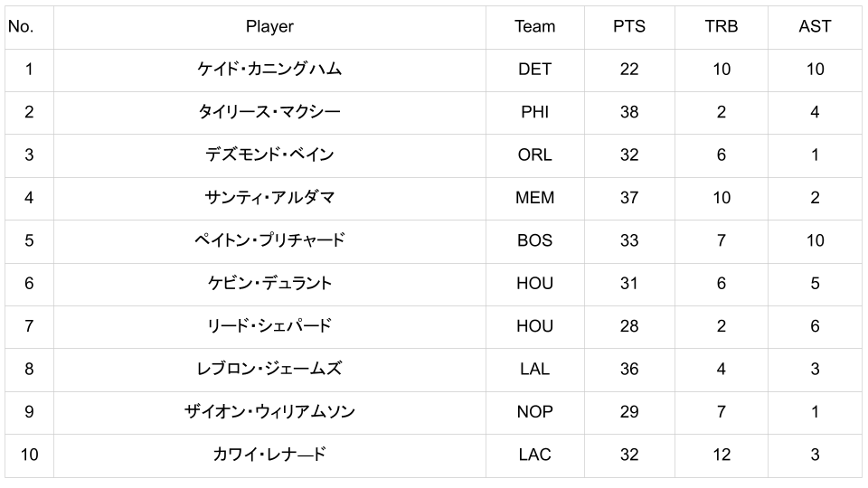Click player cell カワイ・レナード
Screen dimensions: 868x488
coord(269,455)
